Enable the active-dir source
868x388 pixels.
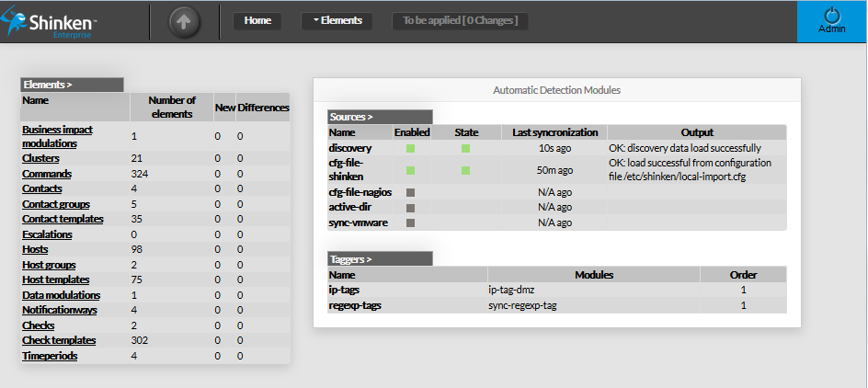(411, 208)
